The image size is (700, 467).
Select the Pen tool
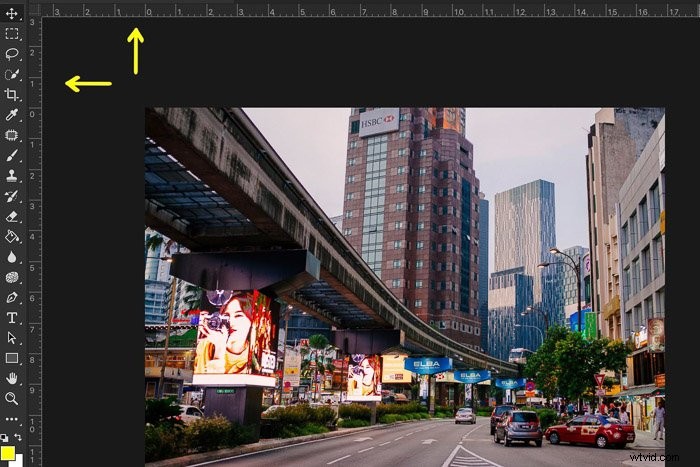coord(12,297)
